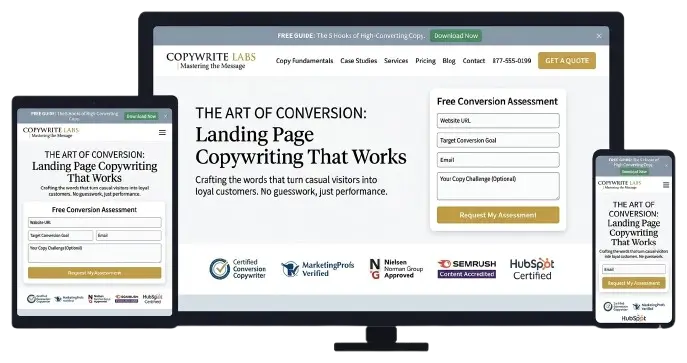687x363 pixels.
Task: Click phone MarketingProfs Verified badge
Action: tap(649, 306)
